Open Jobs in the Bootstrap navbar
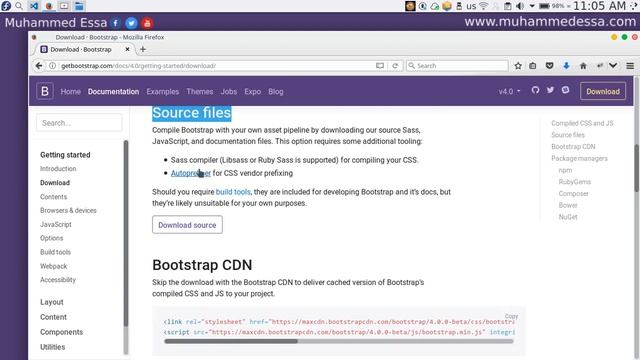The width and height of the screenshot is (640, 360). (229, 91)
